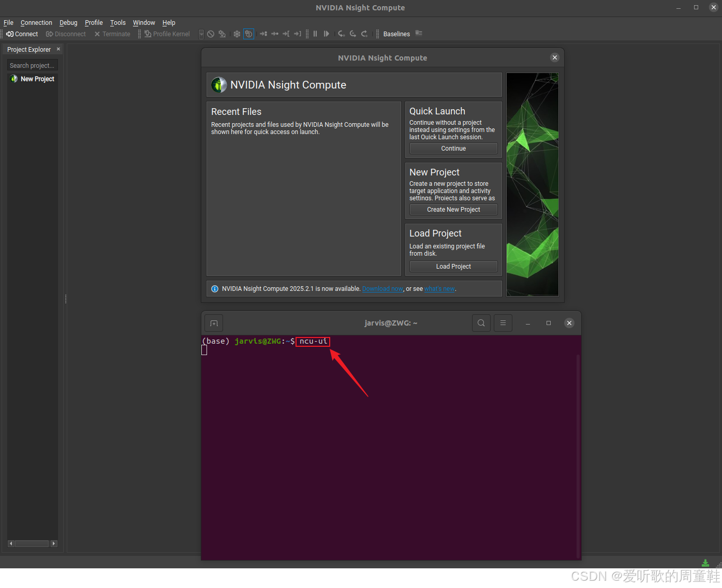The width and height of the screenshot is (722, 588).
Task: Click the info icon in update notice
Action: (215, 289)
